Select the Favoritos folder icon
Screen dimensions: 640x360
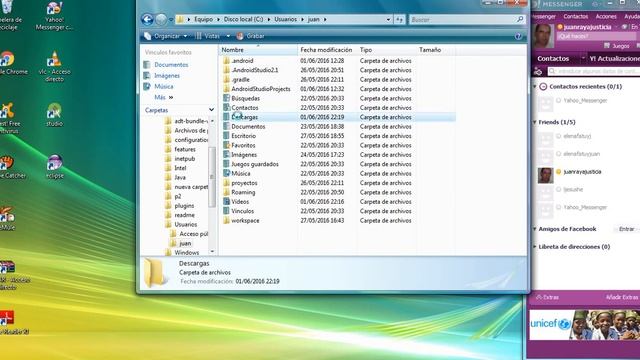pyautogui.click(x=227, y=145)
